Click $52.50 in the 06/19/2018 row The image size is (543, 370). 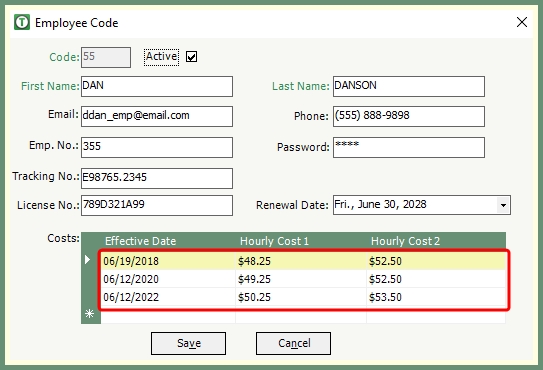[x=436, y=261]
